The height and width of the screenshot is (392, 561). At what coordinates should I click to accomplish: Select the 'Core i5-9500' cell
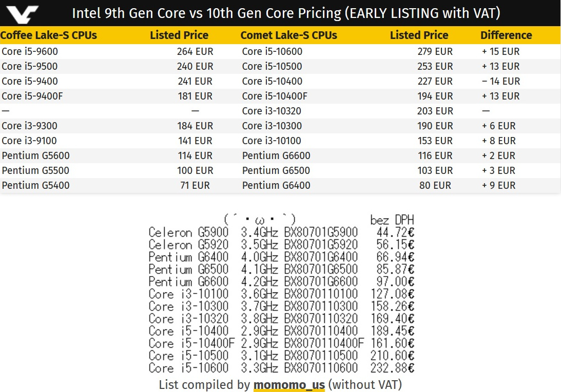point(30,67)
